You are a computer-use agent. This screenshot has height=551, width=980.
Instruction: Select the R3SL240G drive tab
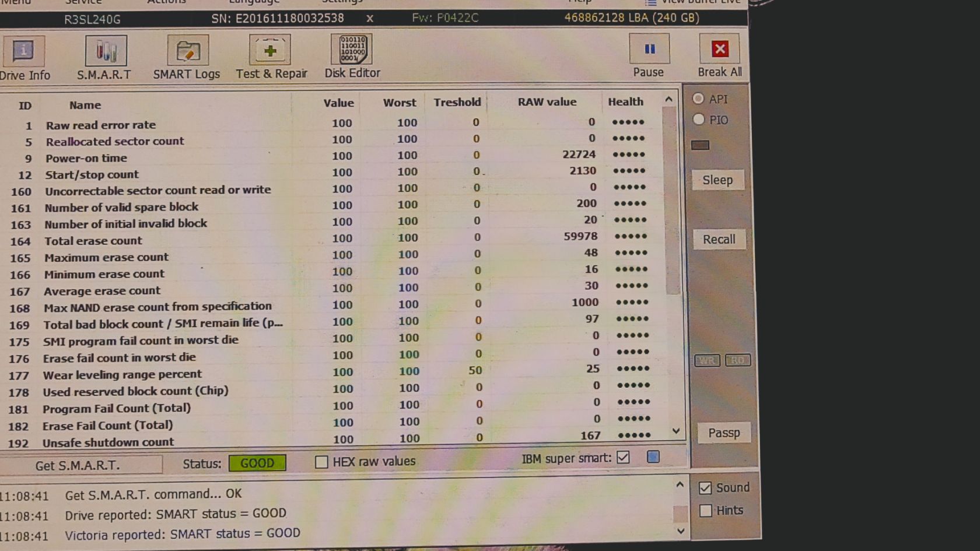coord(92,19)
